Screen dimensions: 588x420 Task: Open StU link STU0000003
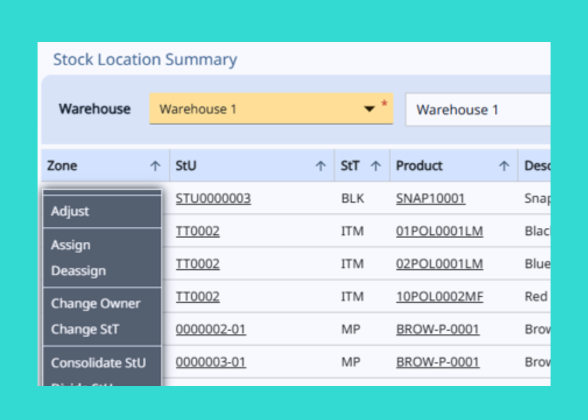213,198
